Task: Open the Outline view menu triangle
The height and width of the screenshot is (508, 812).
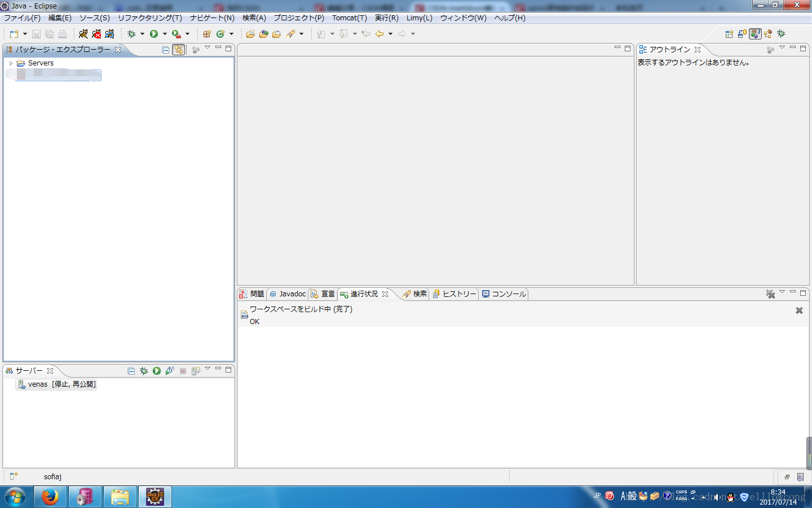Action: click(782, 48)
